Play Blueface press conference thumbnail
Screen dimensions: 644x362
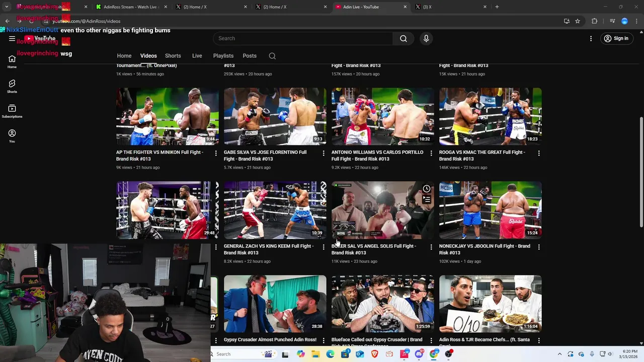click(x=383, y=304)
